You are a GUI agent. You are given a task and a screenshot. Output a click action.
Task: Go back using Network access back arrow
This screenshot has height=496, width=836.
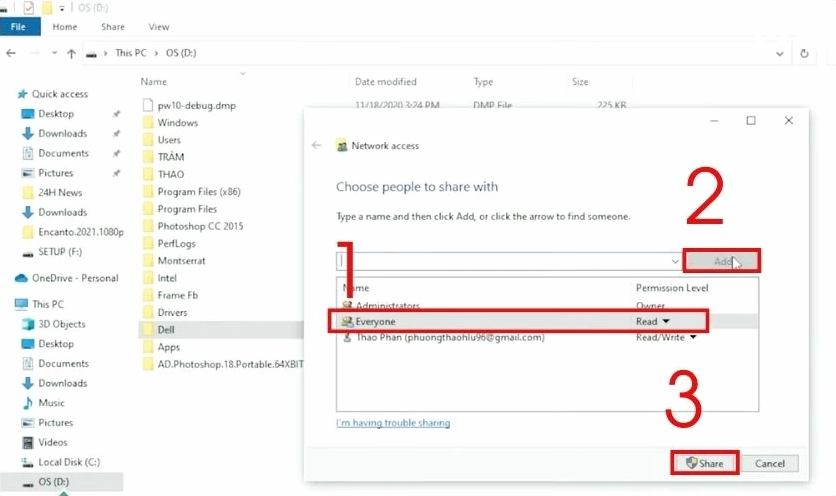[317, 146]
